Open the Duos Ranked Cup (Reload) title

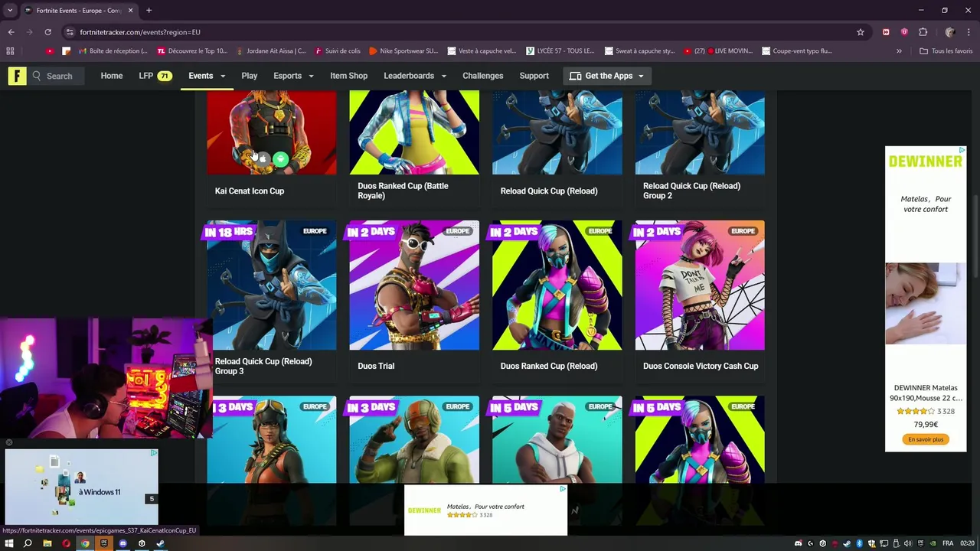549,366
